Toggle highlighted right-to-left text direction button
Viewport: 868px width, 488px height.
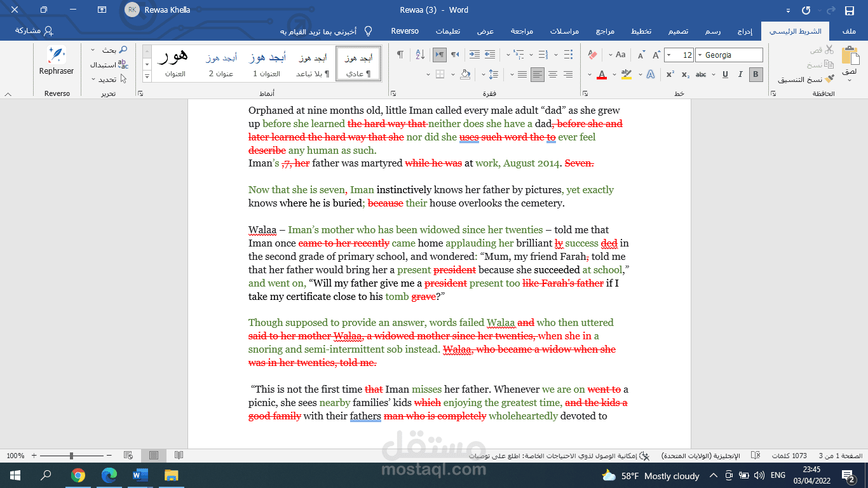point(439,55)
